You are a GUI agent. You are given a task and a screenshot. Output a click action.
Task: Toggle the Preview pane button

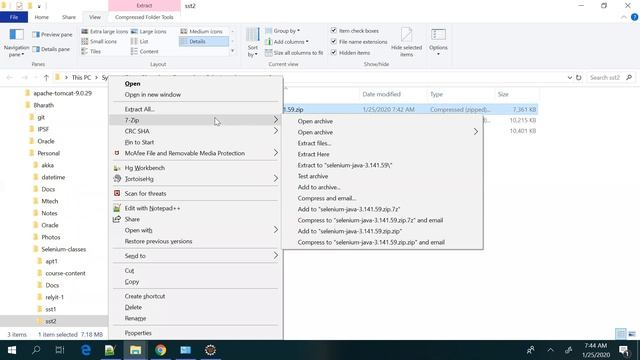[52, 35]
